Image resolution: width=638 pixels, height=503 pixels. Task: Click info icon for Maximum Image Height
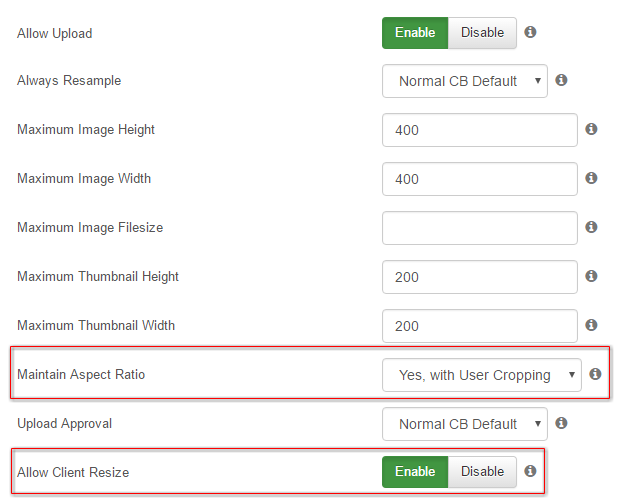(x=591, y=129)
